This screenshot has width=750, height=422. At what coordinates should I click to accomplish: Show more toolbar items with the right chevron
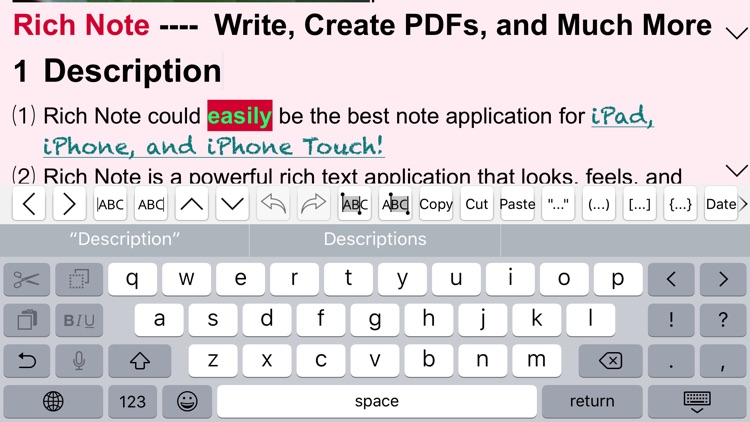(744, 204)
